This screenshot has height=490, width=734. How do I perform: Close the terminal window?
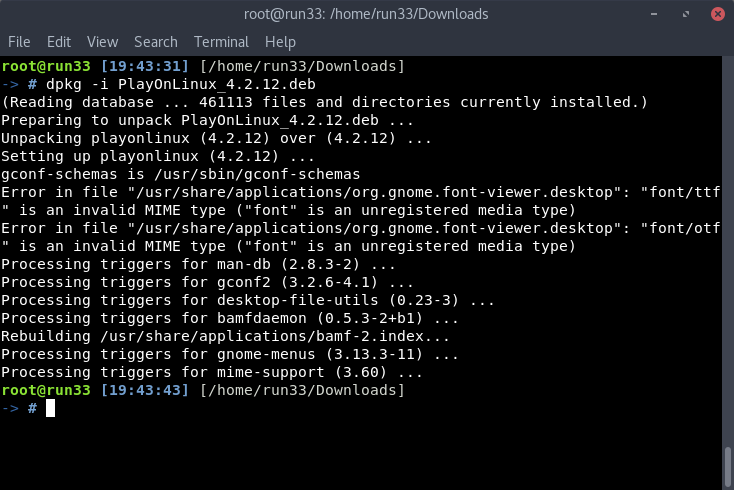718,14
